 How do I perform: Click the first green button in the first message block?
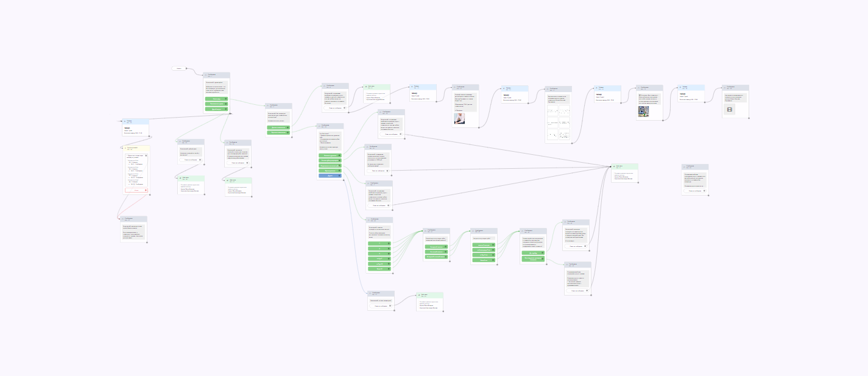pyautogui.click(x=216, y=99)
